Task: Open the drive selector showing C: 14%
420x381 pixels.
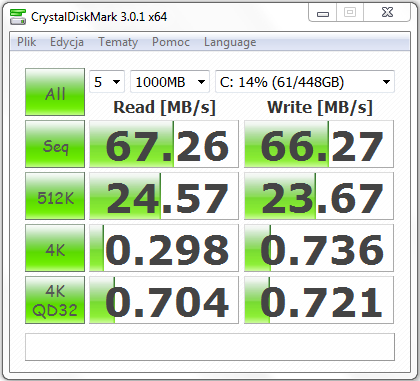Action: tap(305, 82)
